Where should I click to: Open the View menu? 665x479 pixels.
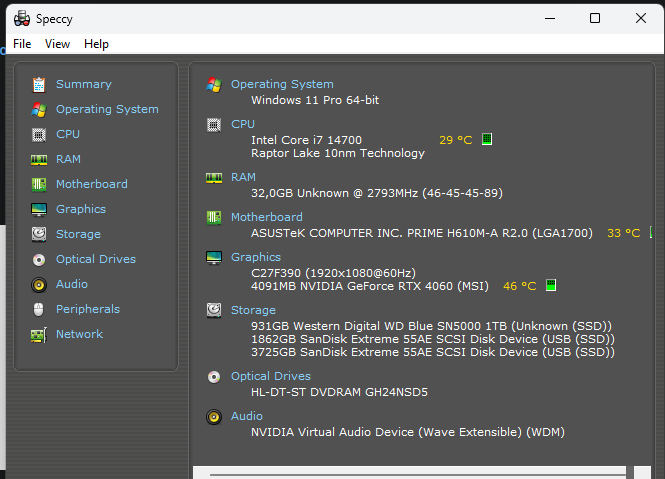tap(57, 44)
